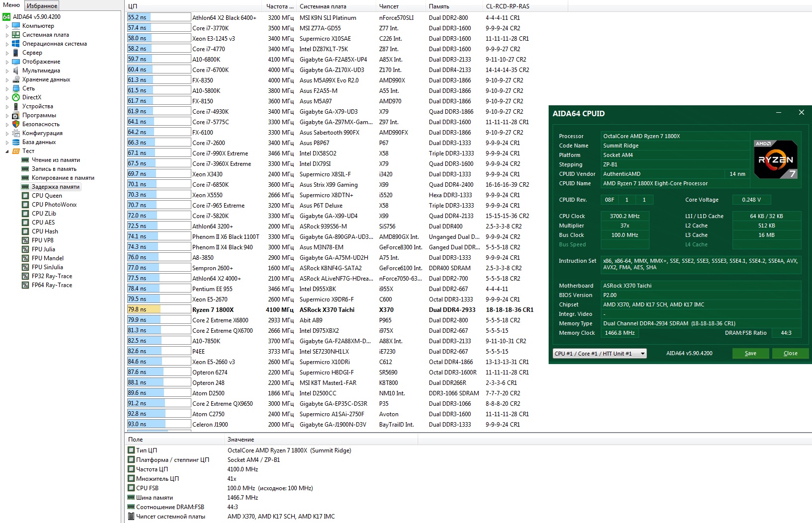Open the Безопасность shield section
Image resolution: width=812 pixels, height=523 pixels.
(41, 124)
